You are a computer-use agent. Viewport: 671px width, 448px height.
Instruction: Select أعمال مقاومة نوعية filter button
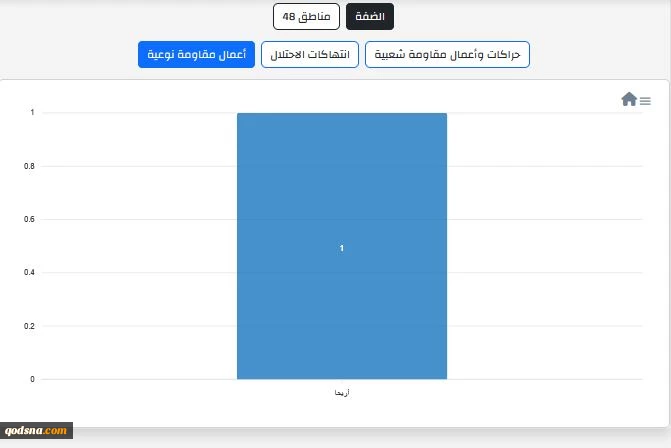coord(196,54)
